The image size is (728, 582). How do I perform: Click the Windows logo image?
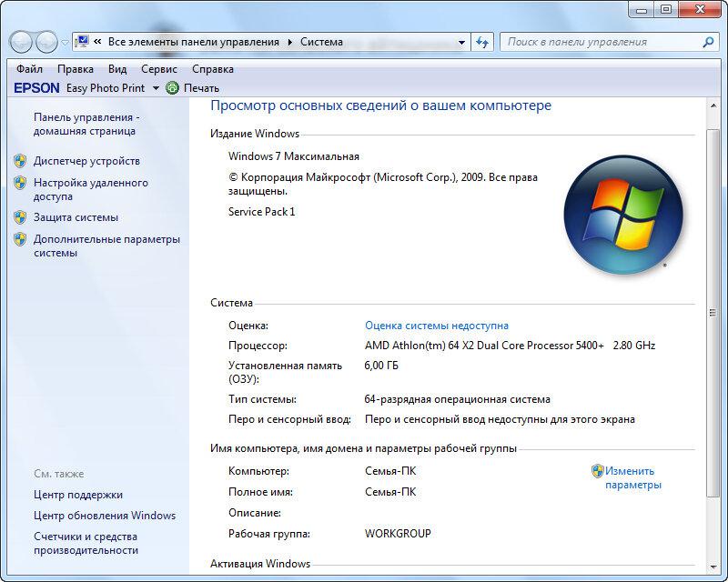point(623,214)
